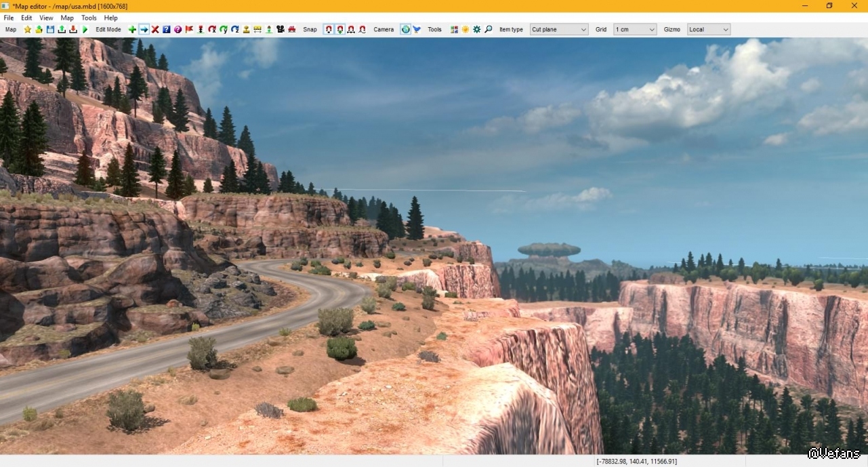This screenshot has height=467, width=868.
Task: Toggle the first snap magnet button
Action: 329,30
